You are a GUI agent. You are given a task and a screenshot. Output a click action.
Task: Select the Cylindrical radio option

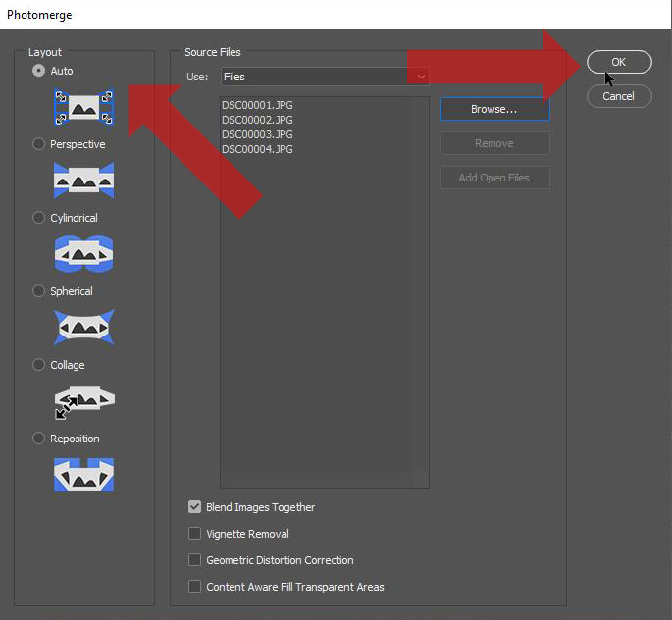[x=39, y=218]
